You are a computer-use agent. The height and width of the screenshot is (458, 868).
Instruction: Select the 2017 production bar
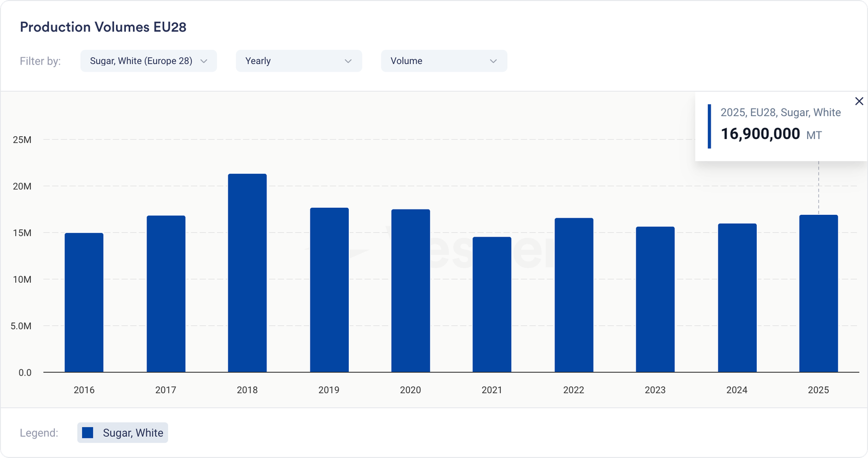tap(166, 294)
